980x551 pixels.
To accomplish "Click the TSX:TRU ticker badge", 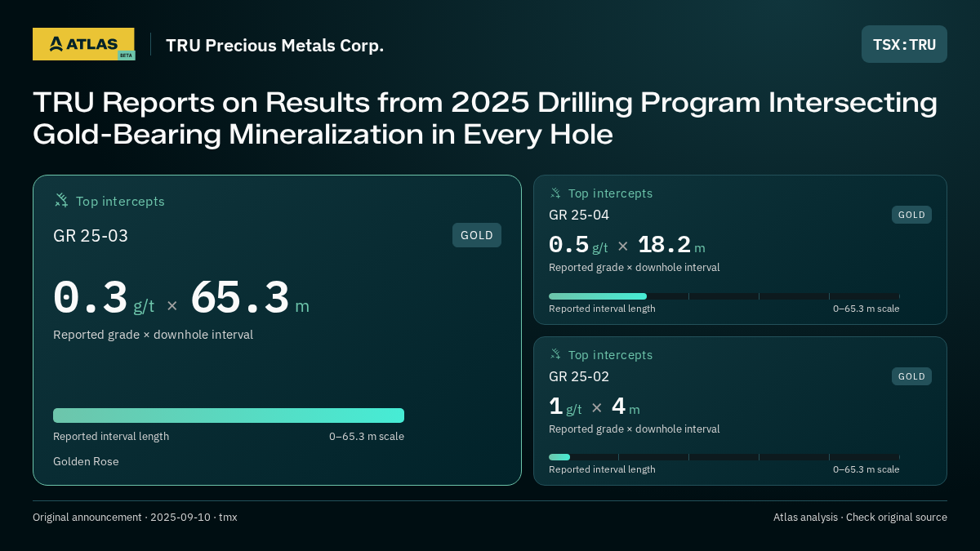I will coord(904,44).
